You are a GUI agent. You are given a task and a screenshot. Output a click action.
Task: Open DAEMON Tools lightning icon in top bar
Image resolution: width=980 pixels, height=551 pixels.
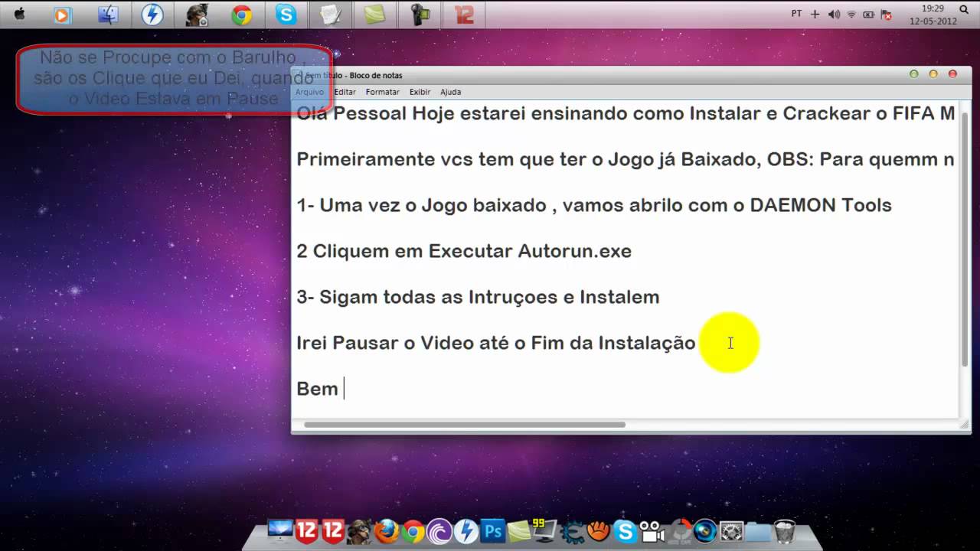pyautogui.click(x=152, y=14)
